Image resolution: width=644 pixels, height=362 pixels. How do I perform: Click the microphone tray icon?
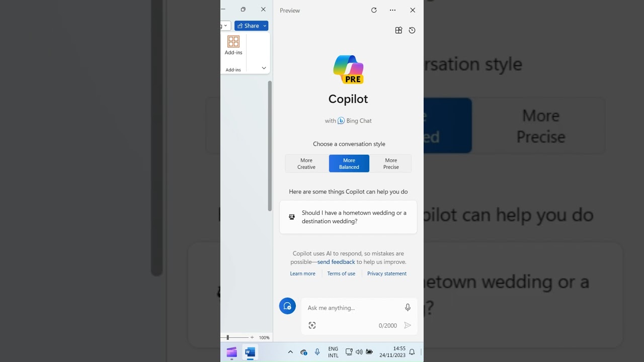point(317,352)
